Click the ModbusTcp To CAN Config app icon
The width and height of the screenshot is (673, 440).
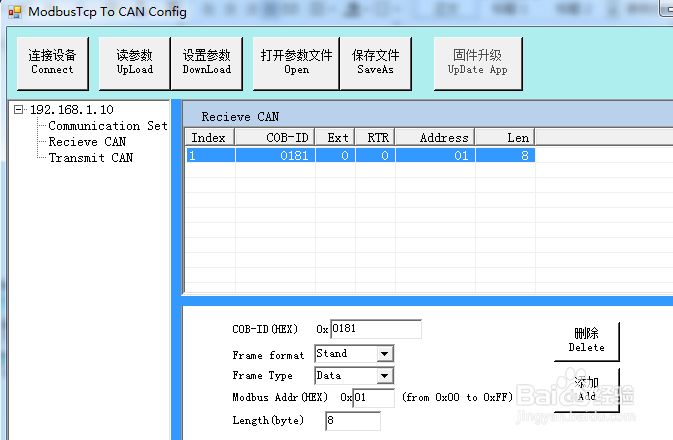tap(15, 12)
